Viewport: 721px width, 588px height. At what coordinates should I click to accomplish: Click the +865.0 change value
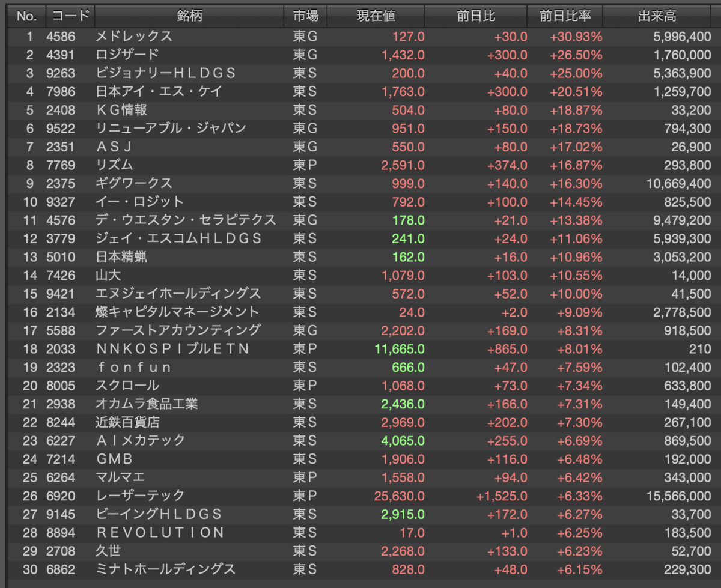pos(508,349)
